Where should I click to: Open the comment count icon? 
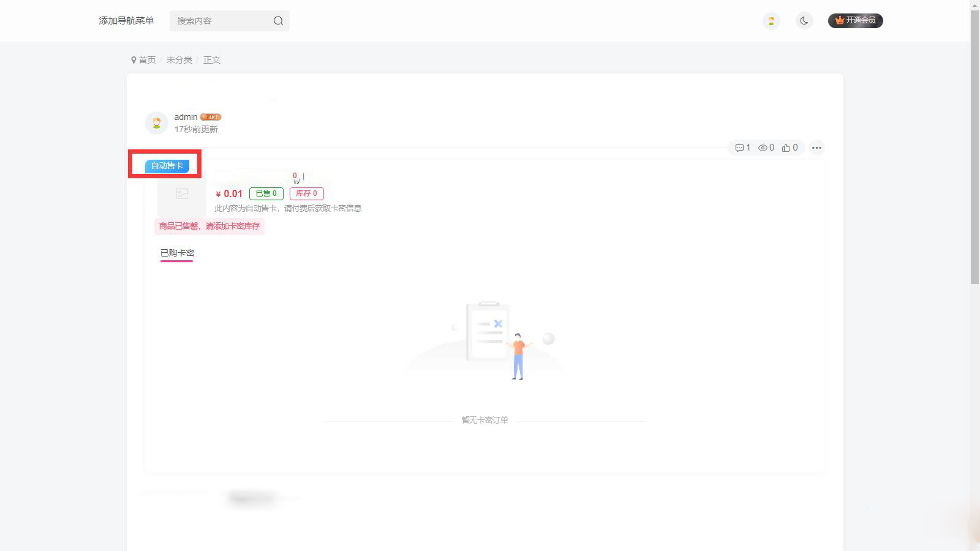(x=739, y=148)
